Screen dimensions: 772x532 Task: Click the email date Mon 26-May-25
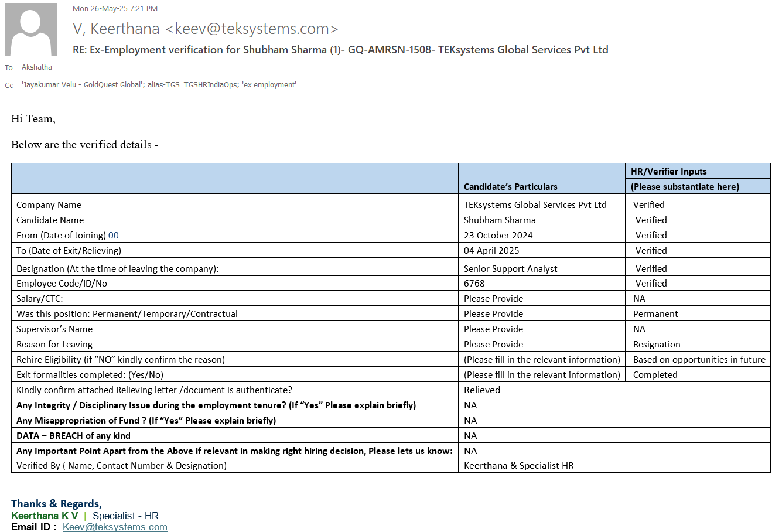tap(115, 9)
